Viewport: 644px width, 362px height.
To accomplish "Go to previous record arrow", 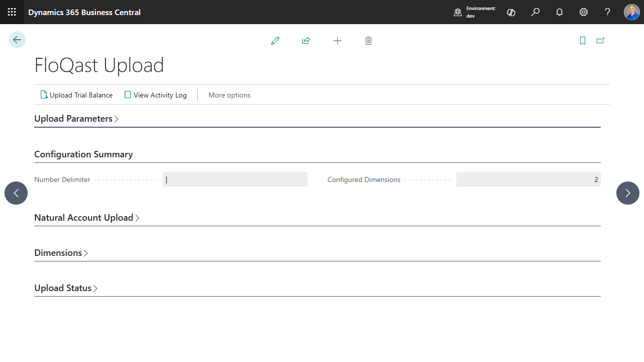I will coord(16,193).
